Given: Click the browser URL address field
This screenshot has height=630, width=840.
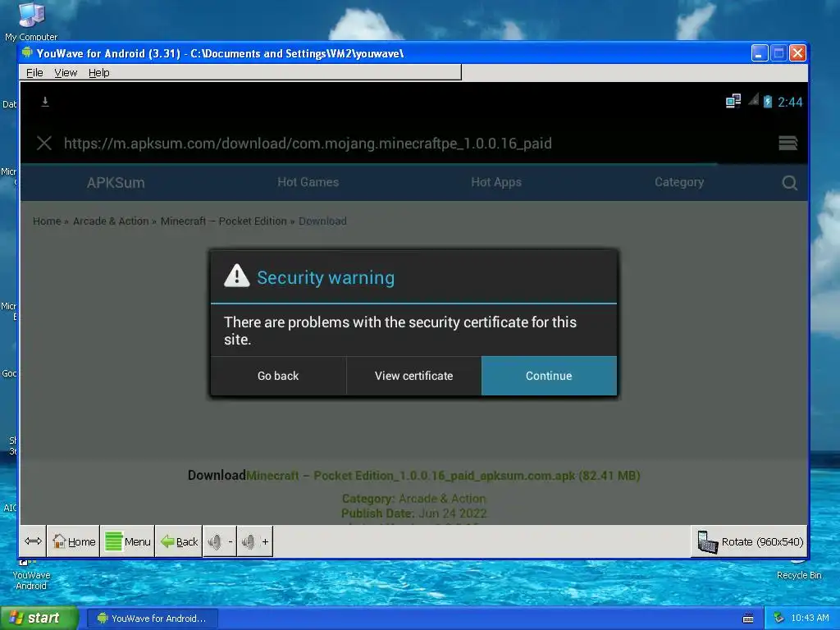Looking at the screenshot, I should (x=308, y=143).
